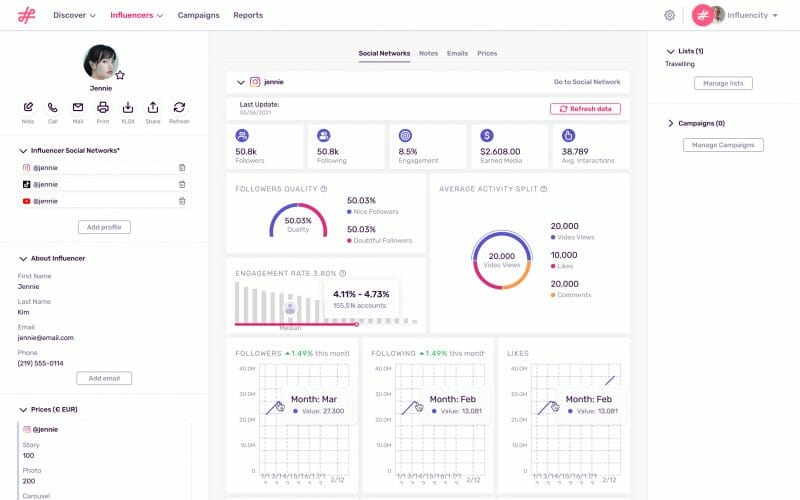Image resolution: width=800 pixels, height=500 pixels.
Task: Collapse the About Influencer section
Action: [22, 258]
